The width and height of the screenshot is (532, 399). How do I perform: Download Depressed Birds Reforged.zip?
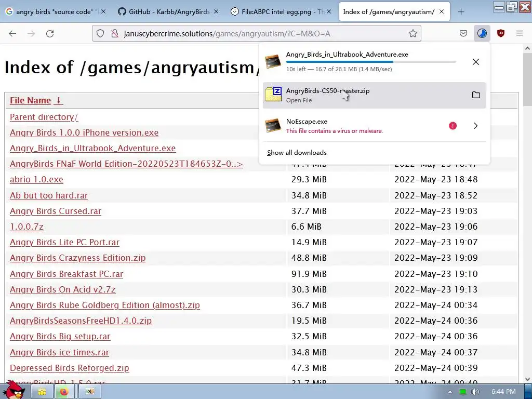(x=70, y=368)
